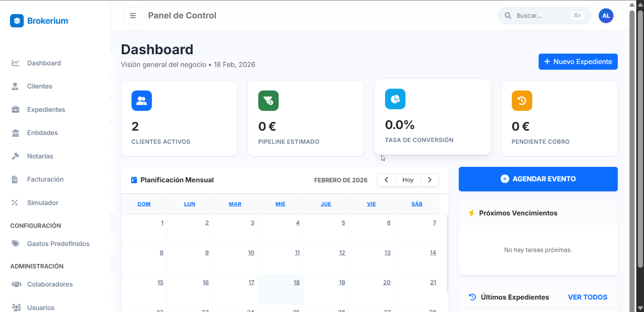Click the DOM column header
644x312 pixels.
coord(144,204)
